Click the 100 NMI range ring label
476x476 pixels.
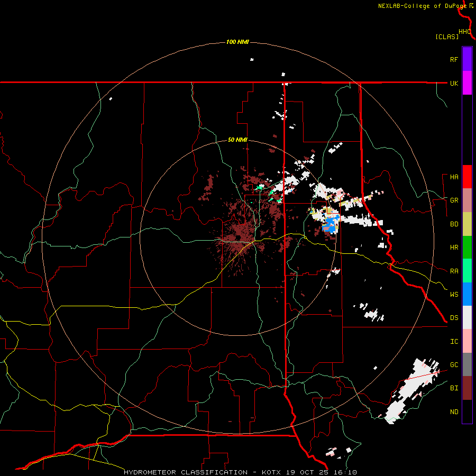(x=237, y=42)
